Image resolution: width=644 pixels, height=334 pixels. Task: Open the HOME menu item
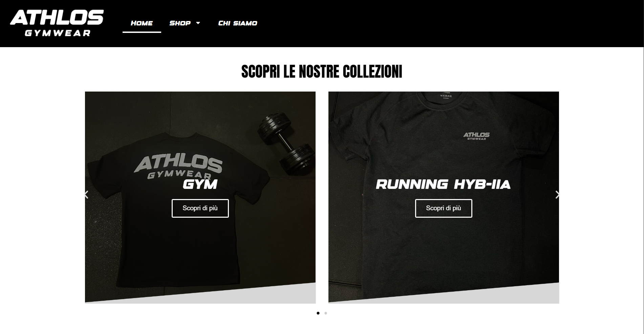(142, 23)
